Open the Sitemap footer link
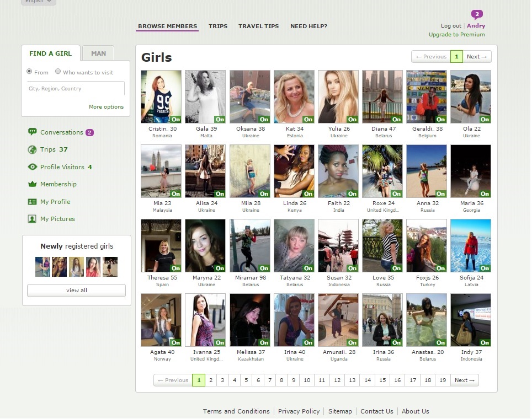This screenshot has width=532, height=419. [x=340, y=411]
